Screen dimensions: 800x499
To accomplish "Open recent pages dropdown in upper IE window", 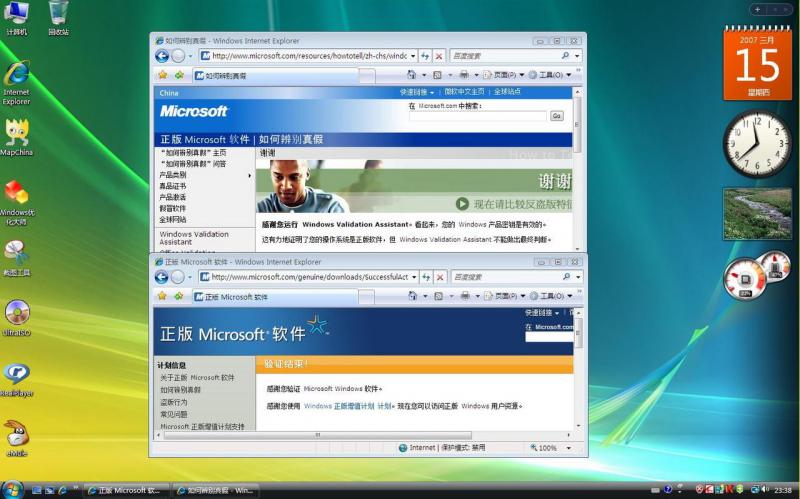I will click(x=190, y=56).
